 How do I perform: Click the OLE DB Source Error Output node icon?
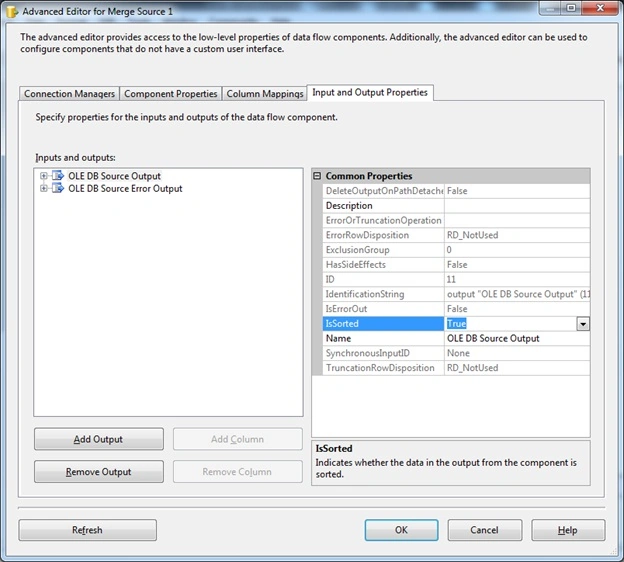pos(58,188)
